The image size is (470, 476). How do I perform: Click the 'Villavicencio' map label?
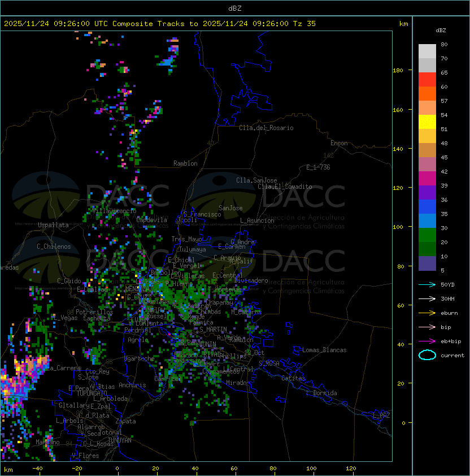114,211
